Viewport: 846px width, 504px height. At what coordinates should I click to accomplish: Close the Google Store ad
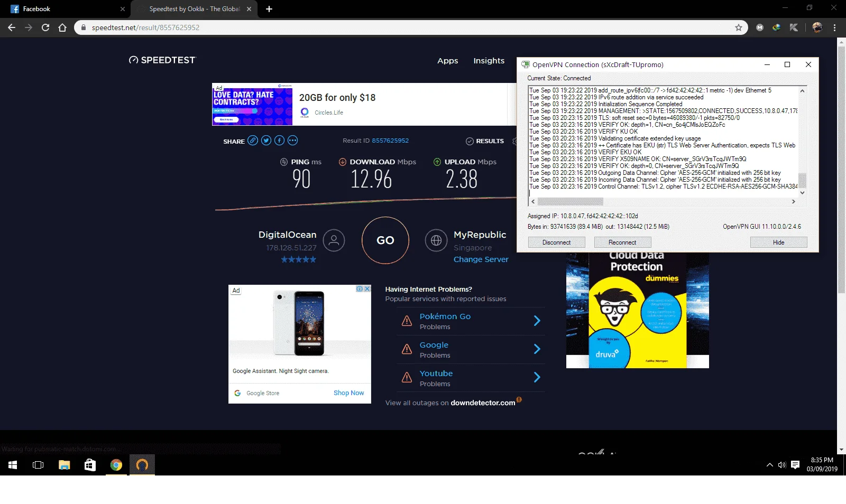[x=367, y=289]
